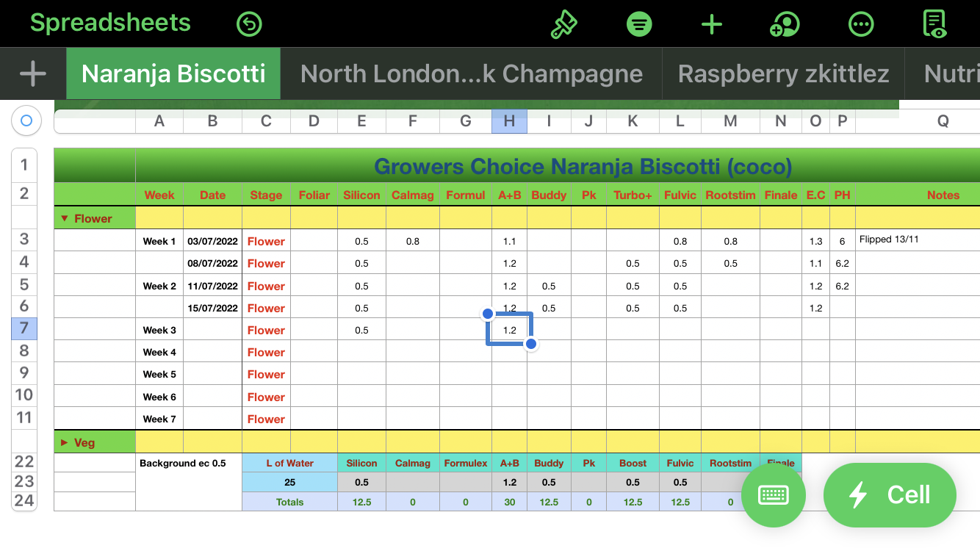The image size is (980, 551).
Task: Add new sheet with plus tab button
Action: 33,73
